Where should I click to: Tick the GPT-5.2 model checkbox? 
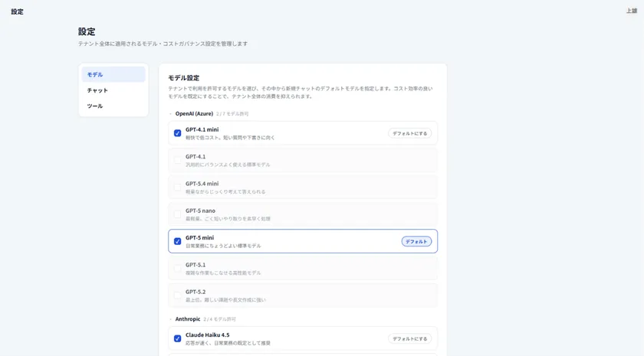point(177,296)
